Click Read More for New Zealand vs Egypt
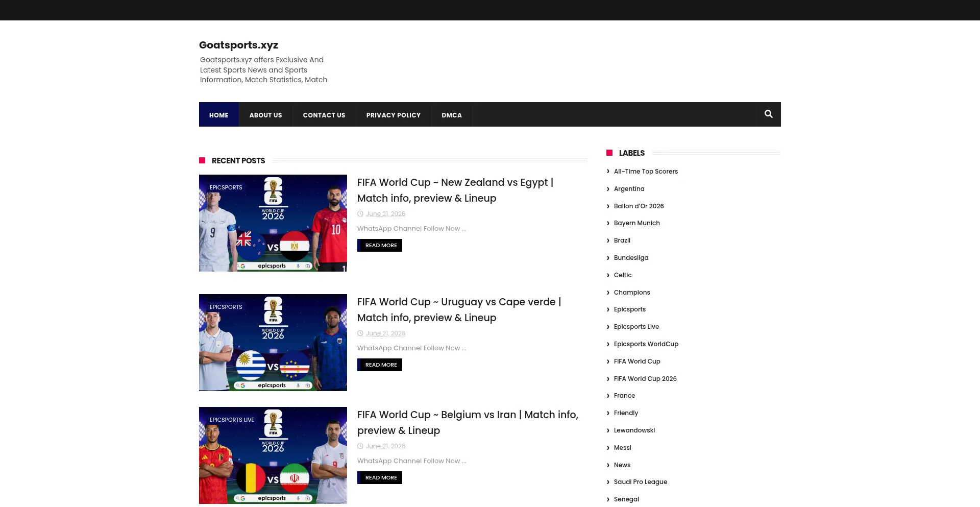Image resolution: width=980 pixels, height=507 pixels. (380, 246)
